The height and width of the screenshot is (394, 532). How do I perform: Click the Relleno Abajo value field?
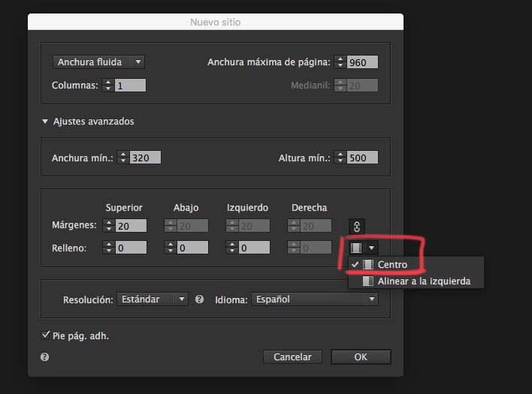[192, 248]
